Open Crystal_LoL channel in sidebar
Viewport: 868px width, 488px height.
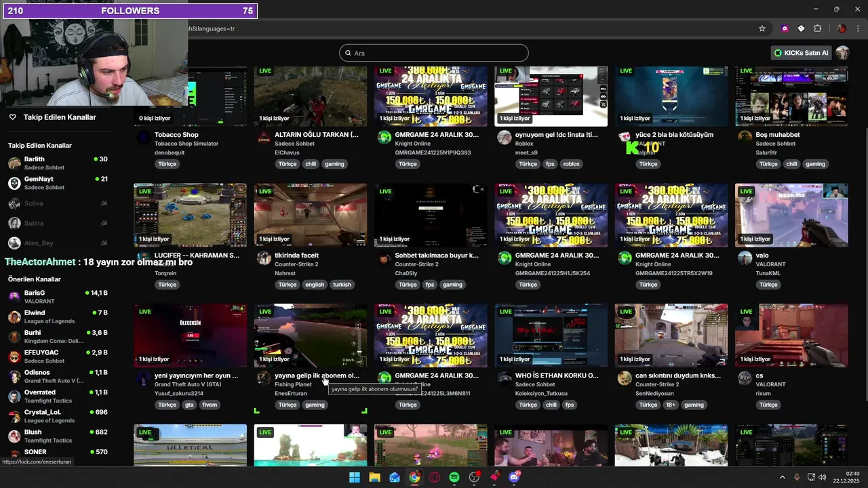pos(58,416)
